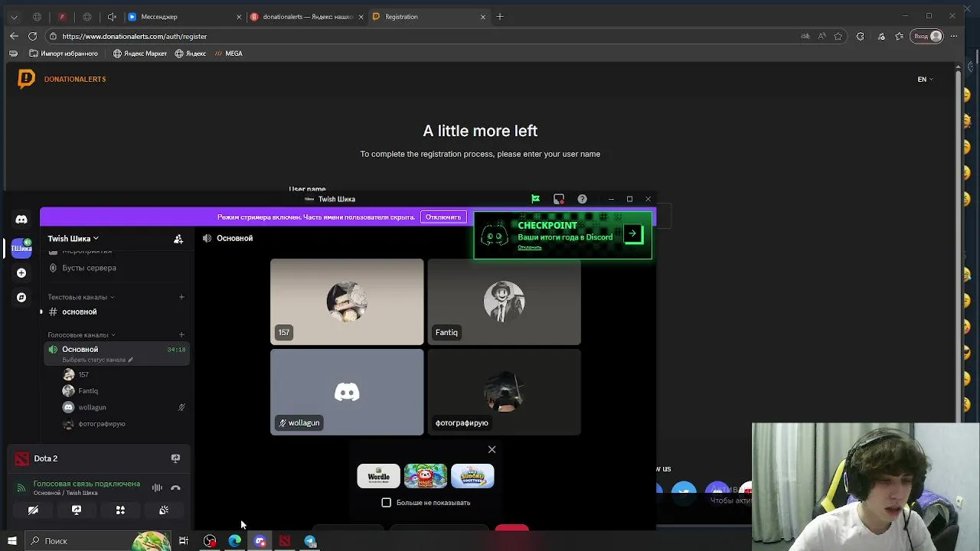Open Яндекс bookmark in favorites bar

(x=190, y=54)
